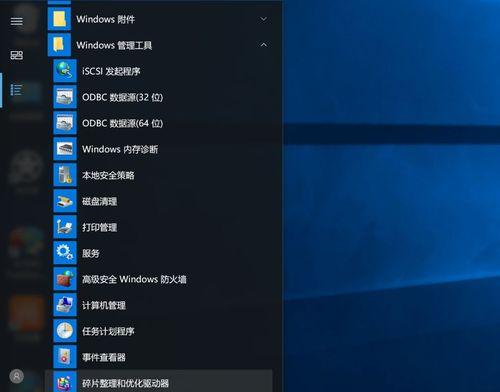The image size is (500, 392).
Task: Open 高级安全 Windows 防火墙
Action: pyautogui.click(x=134, y=279)
